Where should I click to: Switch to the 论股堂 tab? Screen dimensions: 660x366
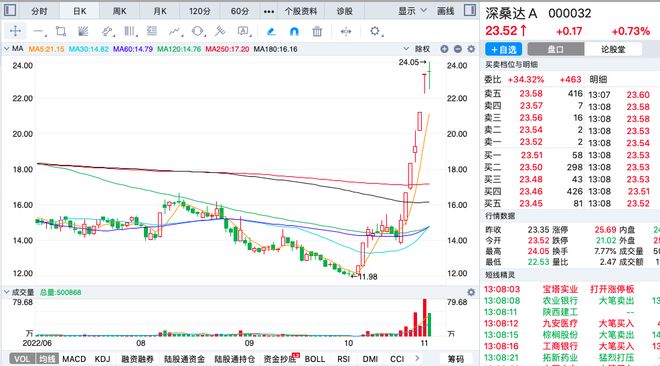(x=613, y=49)
